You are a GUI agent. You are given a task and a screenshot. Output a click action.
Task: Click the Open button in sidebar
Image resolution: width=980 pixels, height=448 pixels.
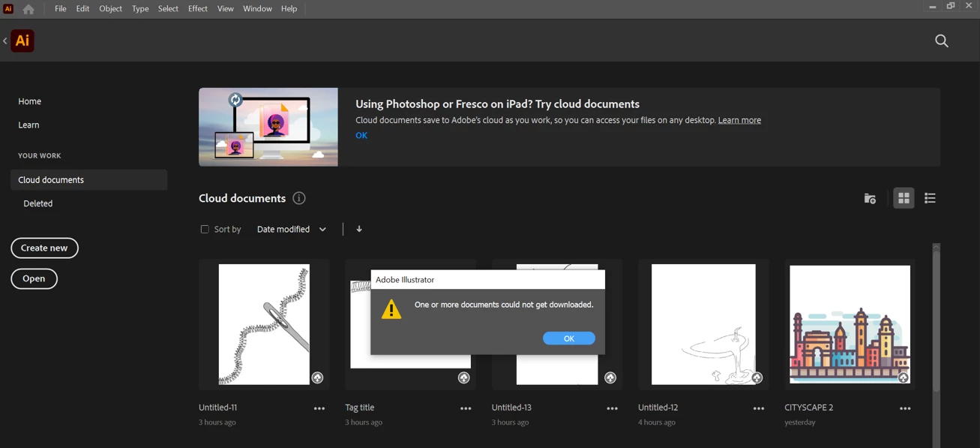[34, 278]
